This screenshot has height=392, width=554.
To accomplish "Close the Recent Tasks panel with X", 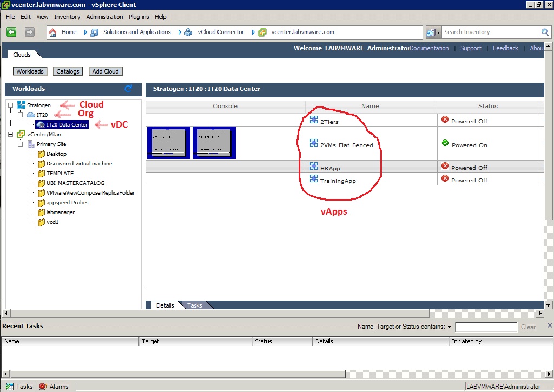I will click(550, 325).
